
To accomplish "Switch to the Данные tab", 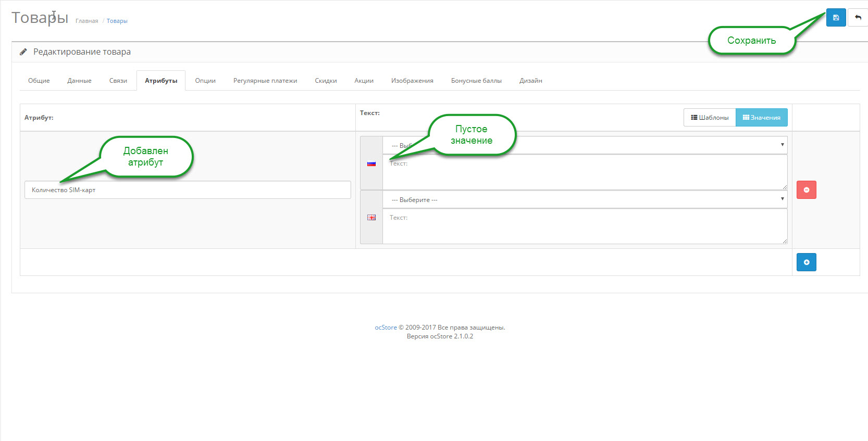I will coord(79,81).
